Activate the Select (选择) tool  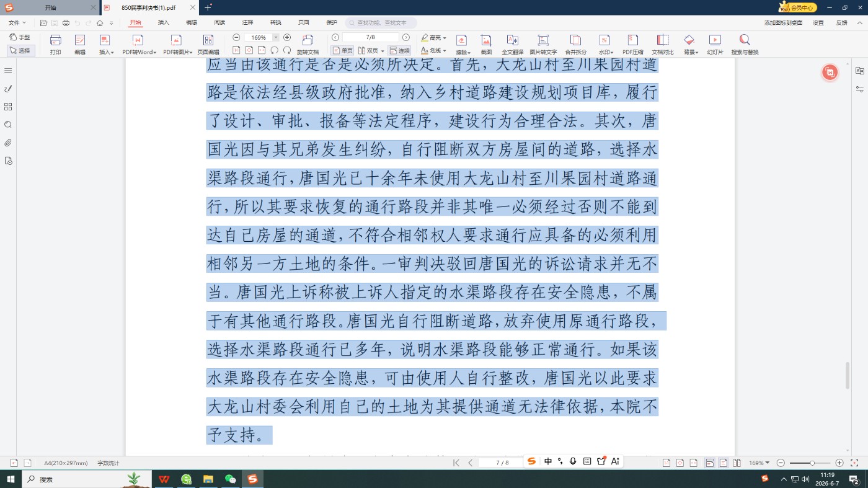20,50
